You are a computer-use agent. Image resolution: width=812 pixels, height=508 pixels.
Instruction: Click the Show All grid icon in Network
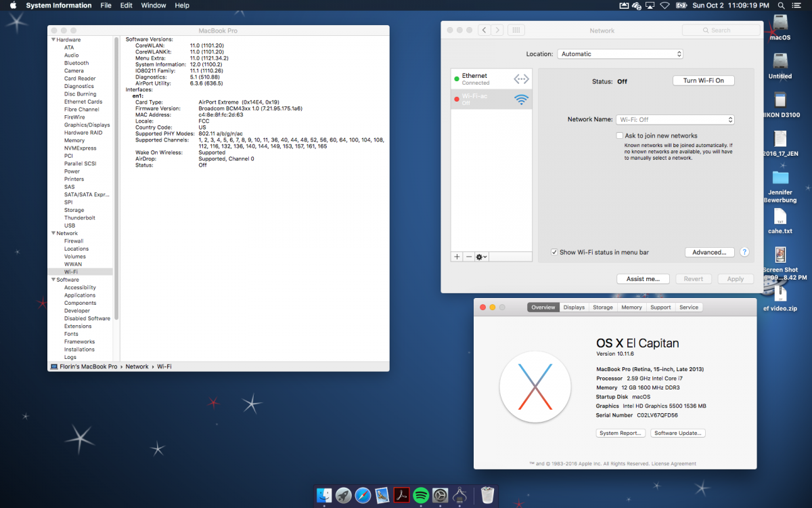tap(516, 30)
